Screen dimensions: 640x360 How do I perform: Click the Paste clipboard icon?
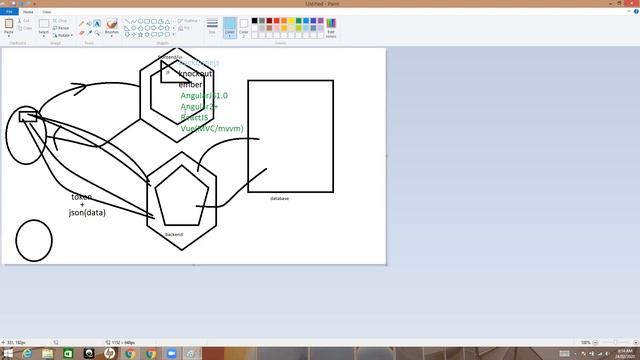(9, 23)
